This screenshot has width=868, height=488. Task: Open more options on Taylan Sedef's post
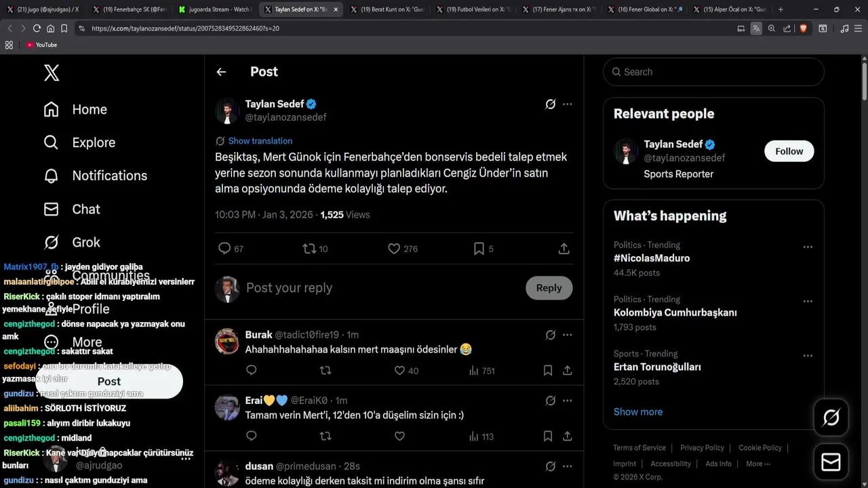tap(568, 104)
